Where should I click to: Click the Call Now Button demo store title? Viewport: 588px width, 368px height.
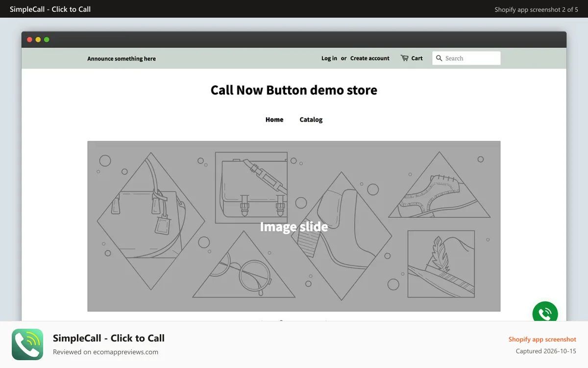[x=294, y=90]
